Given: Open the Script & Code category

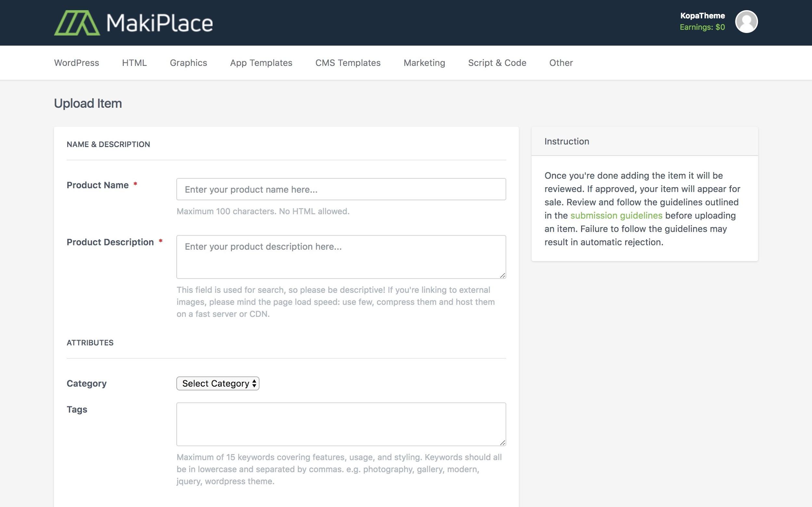Looking at the screenshot, I should pyautogui.click(x=497, y=63).
